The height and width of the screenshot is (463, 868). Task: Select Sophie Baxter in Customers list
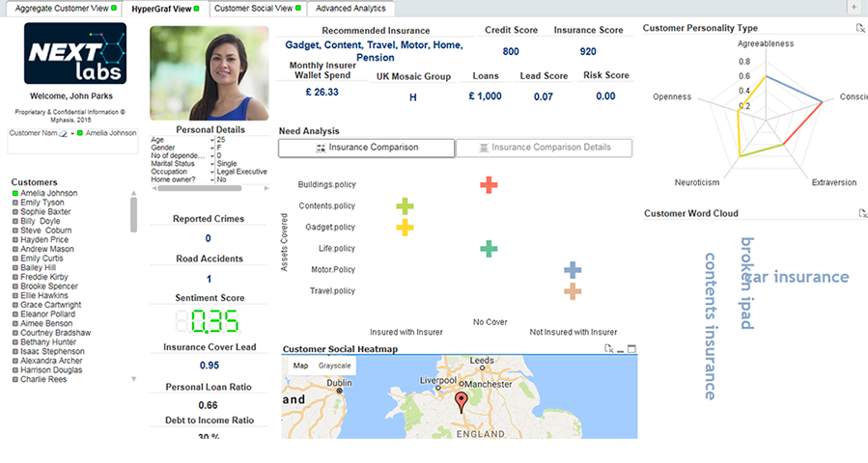pos(45,212)
